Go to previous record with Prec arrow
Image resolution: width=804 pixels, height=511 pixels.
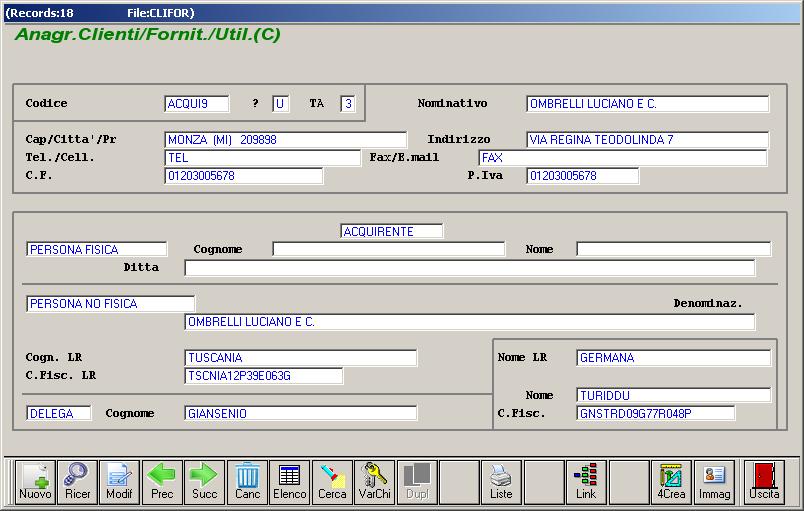[x=161, y=481]
